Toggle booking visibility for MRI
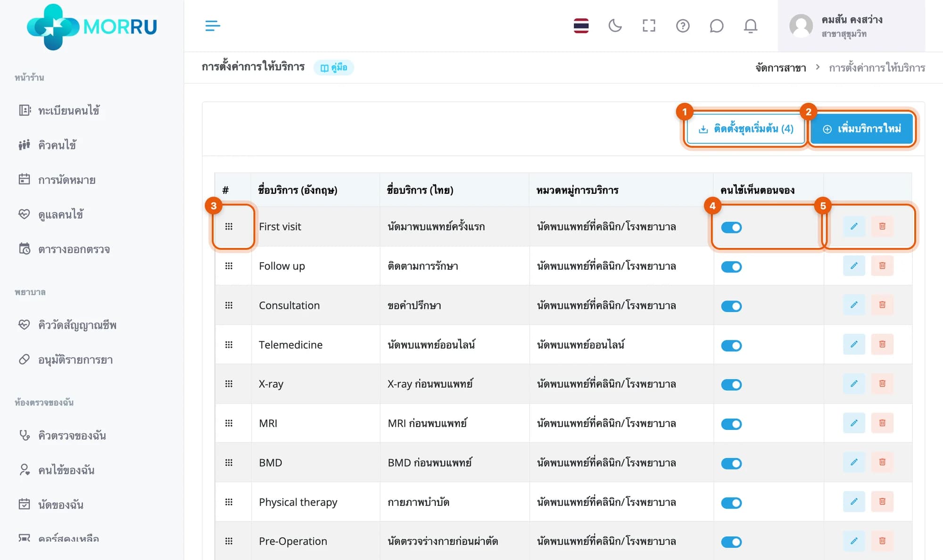 (x=731, y=424)
